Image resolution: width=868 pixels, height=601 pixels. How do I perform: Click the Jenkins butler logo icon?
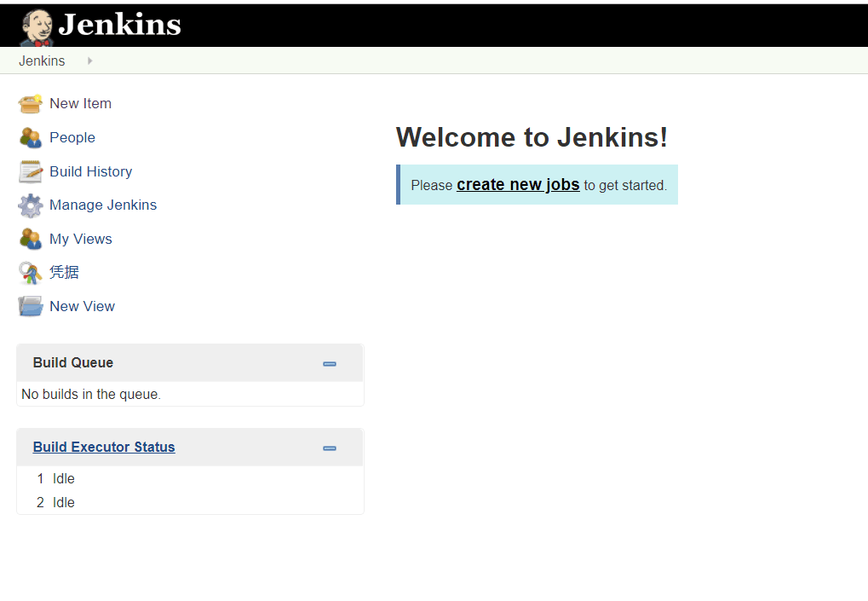37,27
